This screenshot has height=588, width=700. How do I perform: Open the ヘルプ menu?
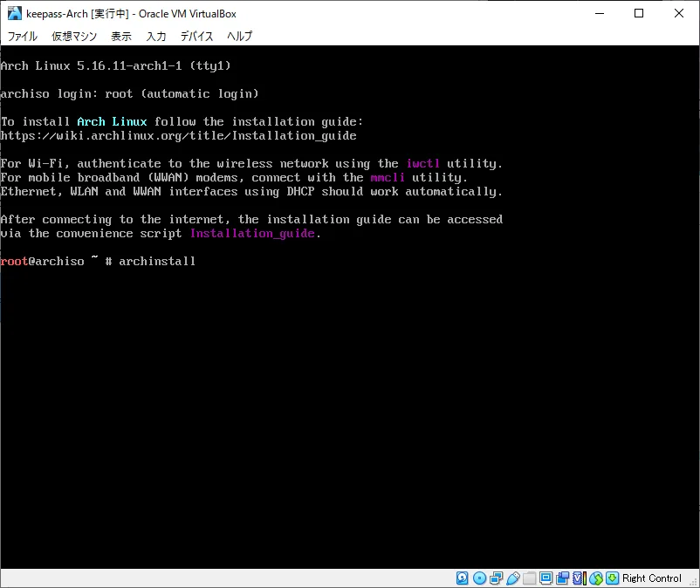(240, 36)
